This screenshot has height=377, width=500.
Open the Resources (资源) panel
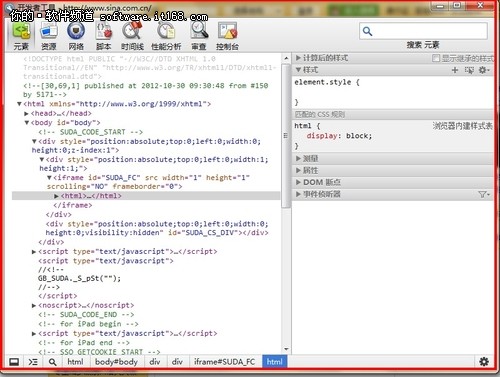pos(49,36)
